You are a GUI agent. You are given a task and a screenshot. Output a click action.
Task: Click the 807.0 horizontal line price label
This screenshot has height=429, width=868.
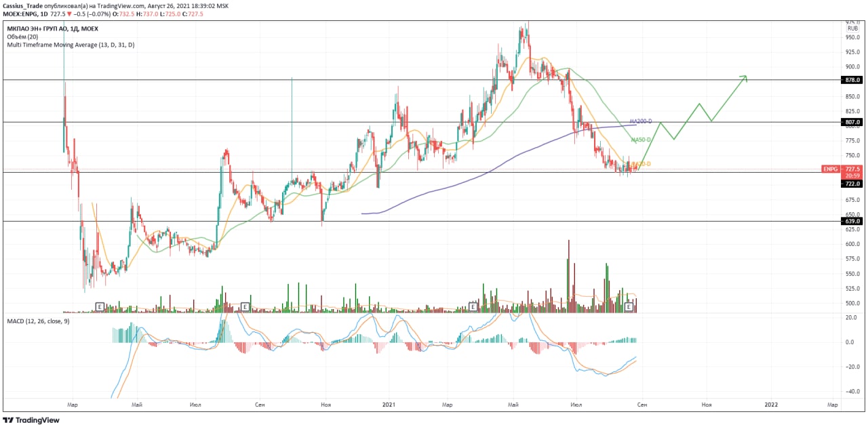(x=852, y=122)
